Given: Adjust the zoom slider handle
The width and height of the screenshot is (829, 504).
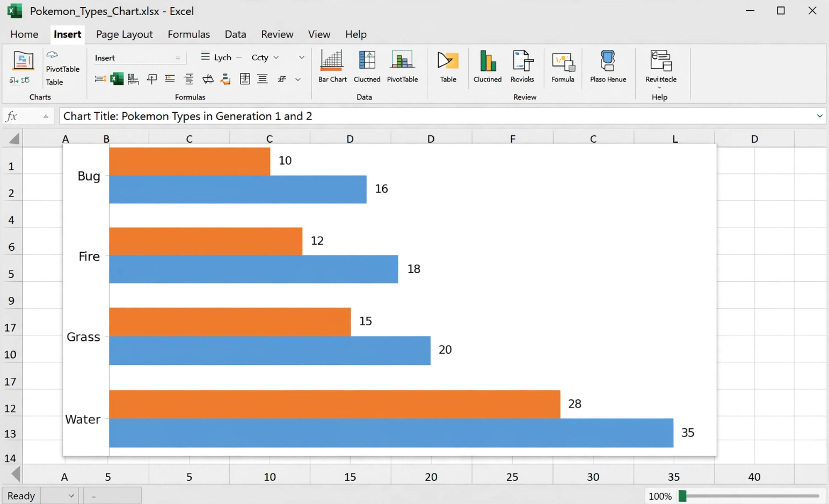Looking at the screenshot, I should click(682, 496).
